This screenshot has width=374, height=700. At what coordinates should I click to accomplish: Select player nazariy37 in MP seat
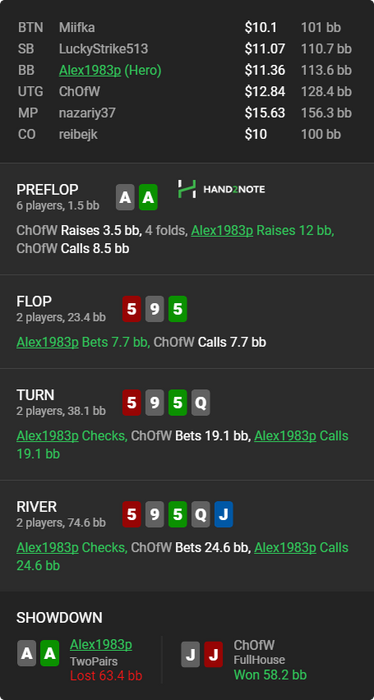point(87,113)
